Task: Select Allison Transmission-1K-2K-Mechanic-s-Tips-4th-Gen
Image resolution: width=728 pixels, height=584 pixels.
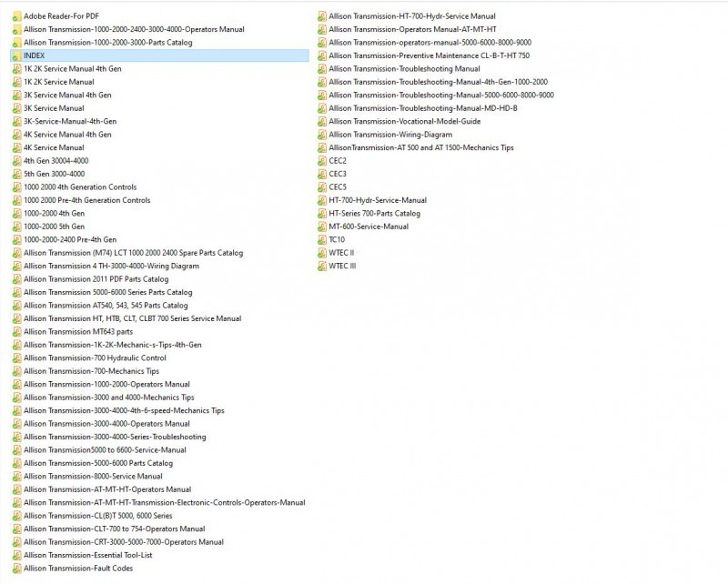Action: (112, 345)
